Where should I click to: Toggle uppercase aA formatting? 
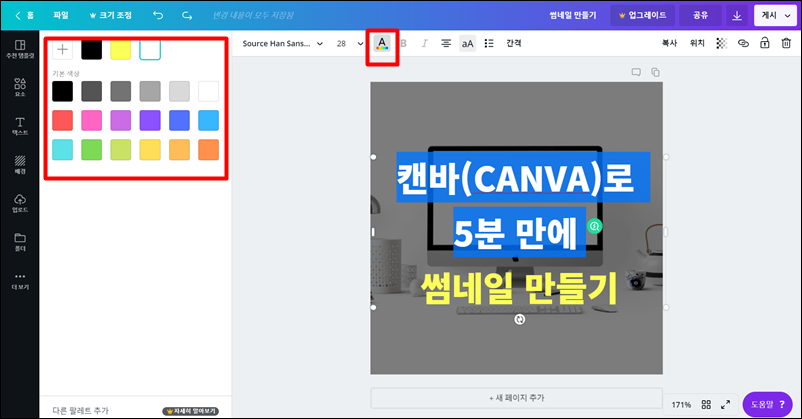(467, 43)
